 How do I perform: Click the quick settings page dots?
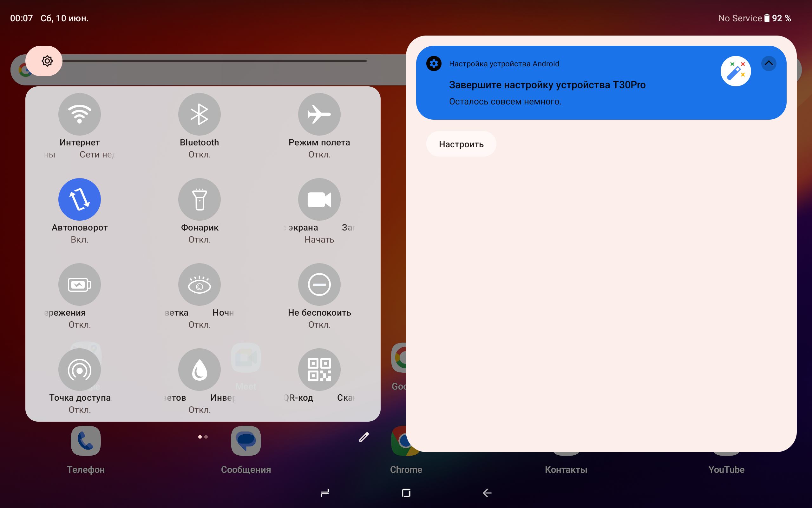(x=203, y=437)
